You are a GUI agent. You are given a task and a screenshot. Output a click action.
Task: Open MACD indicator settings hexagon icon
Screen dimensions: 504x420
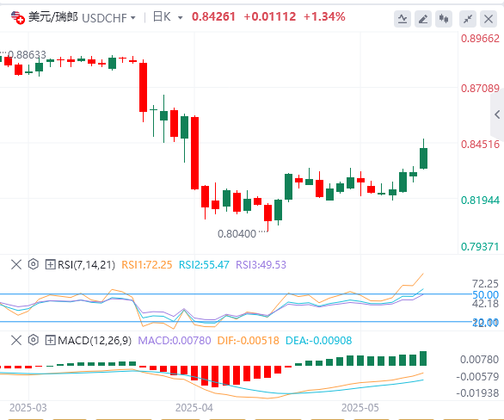click(x=33, y=340)
